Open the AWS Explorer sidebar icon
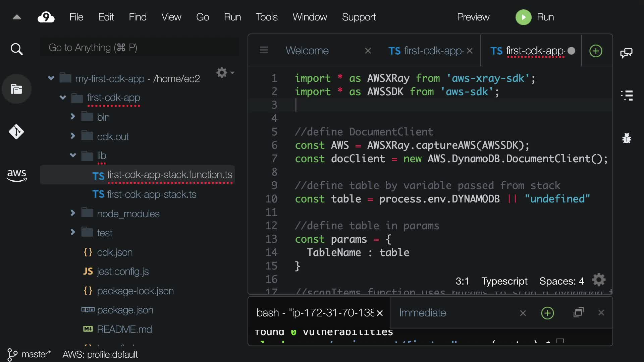644x362 pixels. pos(16,175)
